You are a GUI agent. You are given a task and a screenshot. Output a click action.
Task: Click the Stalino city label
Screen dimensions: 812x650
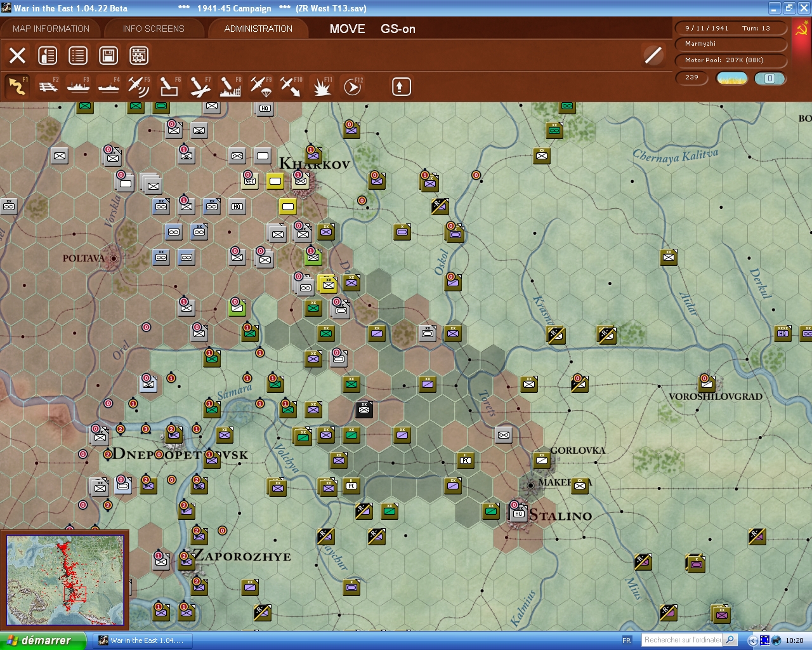(560, 515)
